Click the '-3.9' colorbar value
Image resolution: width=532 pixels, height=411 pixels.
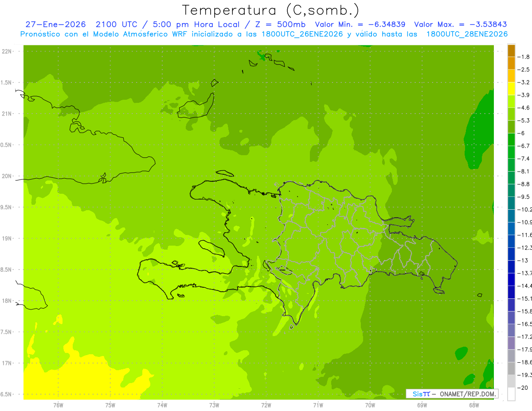(x=524, y=95)
